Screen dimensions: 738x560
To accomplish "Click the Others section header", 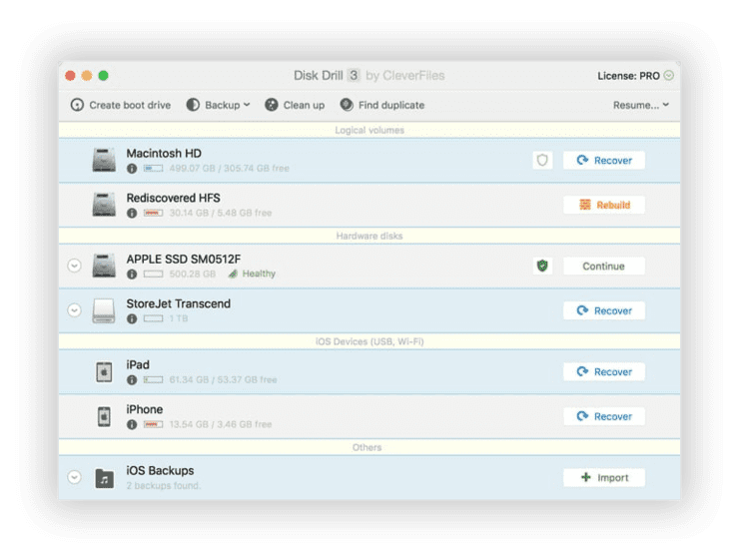I will click(368, 447).
